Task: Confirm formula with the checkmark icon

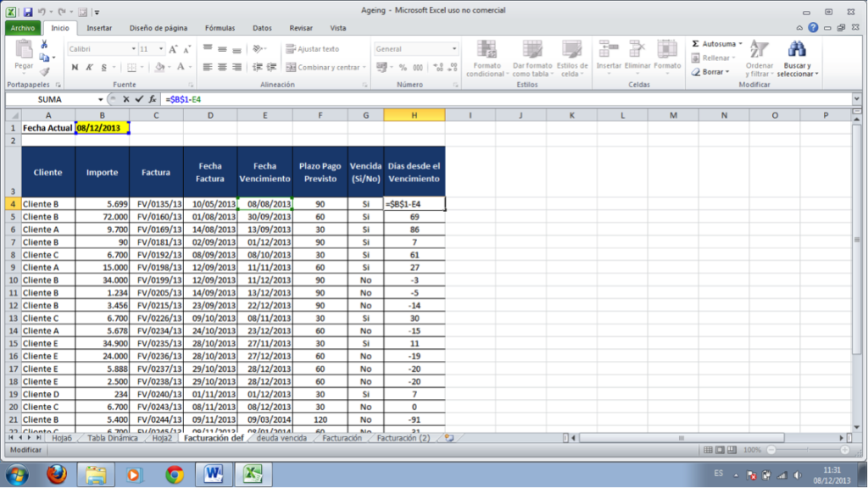Action: point(139,99)
